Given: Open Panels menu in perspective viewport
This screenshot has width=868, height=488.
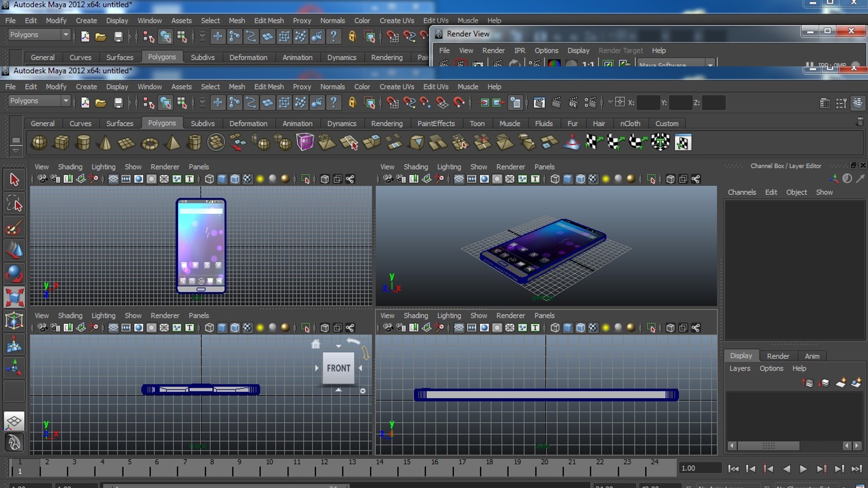Looking at the screenshot, I should [x=544, y=167].
